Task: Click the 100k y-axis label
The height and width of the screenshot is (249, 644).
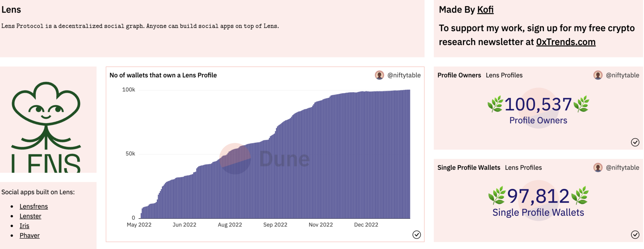Action: point(129,90)
